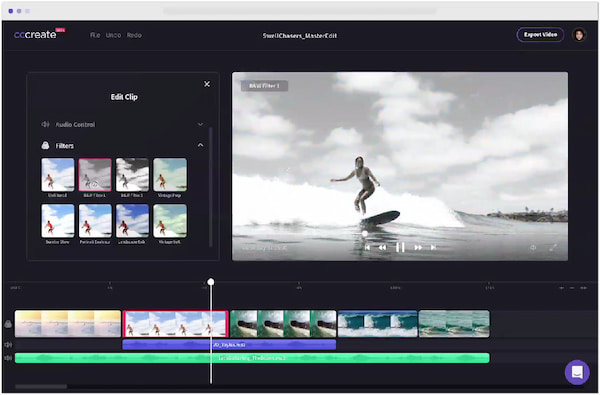Skip to start of video
The height and width of the screenshot is (395, 600).
click(367, 248)
